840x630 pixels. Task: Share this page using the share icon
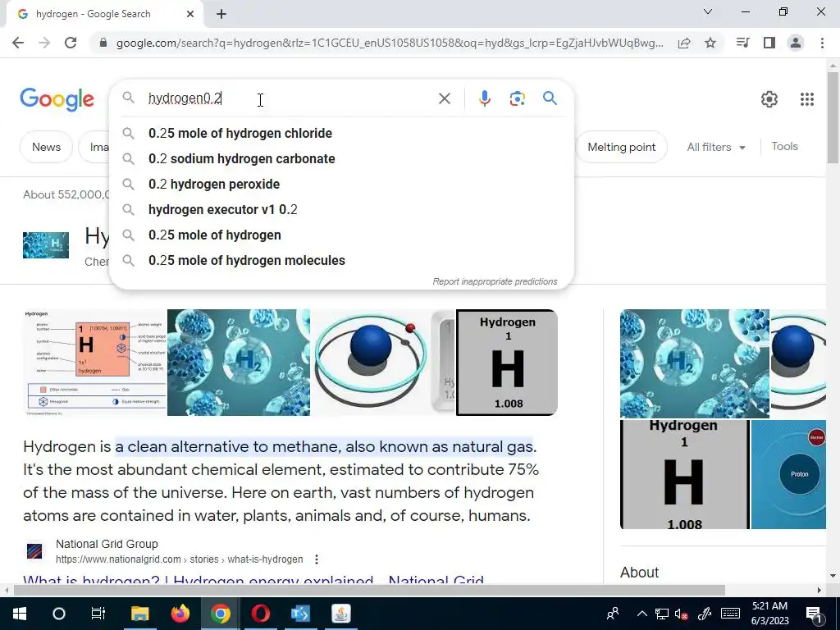coord(684,43)
